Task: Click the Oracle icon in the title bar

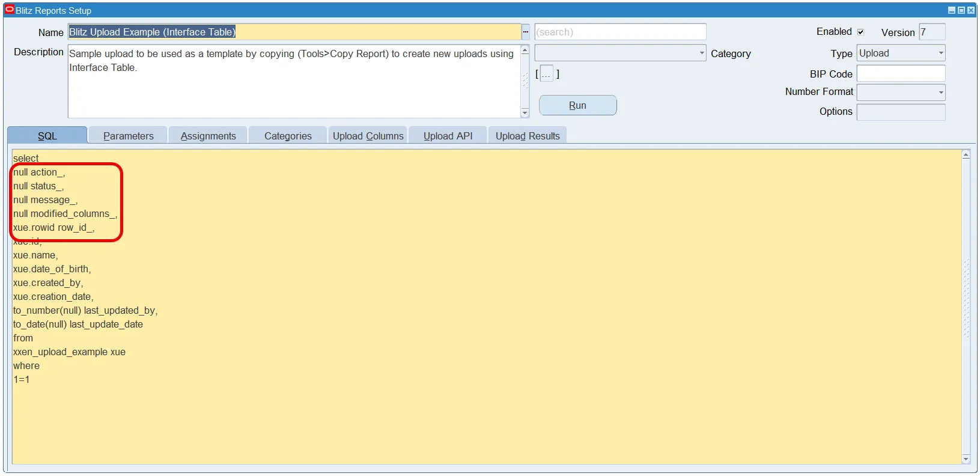Action: pyautogui.click(x=10, y=10)
